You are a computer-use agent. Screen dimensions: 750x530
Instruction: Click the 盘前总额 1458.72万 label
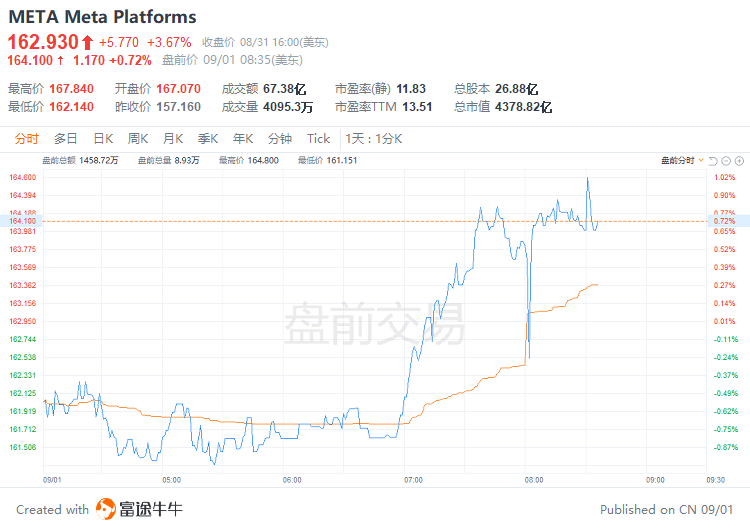80,160
